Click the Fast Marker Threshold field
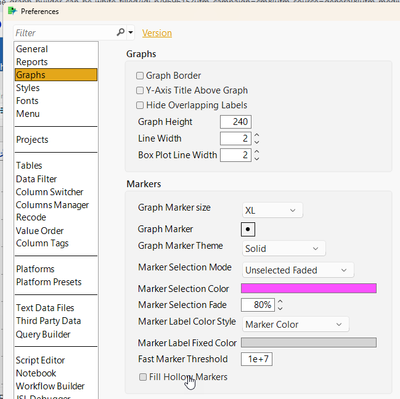Image resolution: width=400 pixels, height=399 pixels. pyautogui.click(x=257, y=359)
